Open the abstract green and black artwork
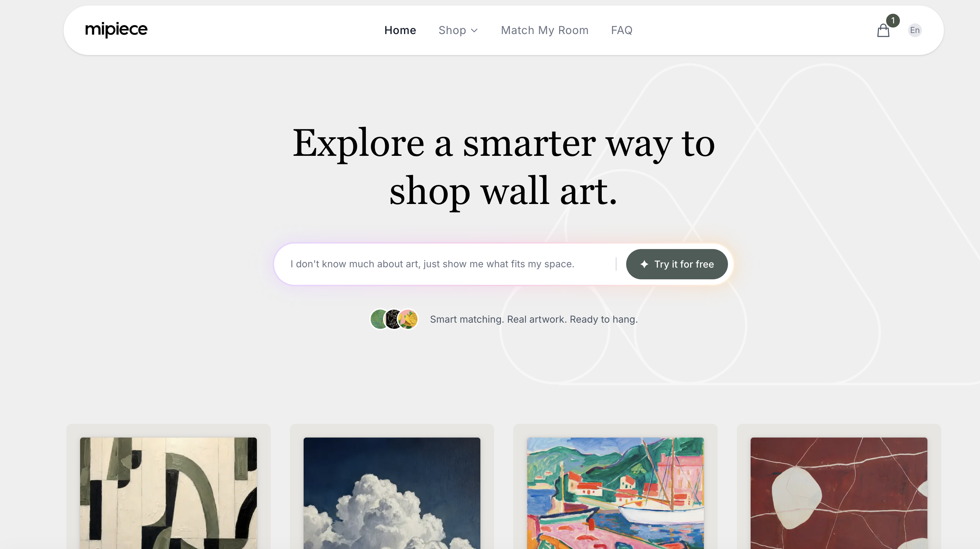 coord(168,493)
